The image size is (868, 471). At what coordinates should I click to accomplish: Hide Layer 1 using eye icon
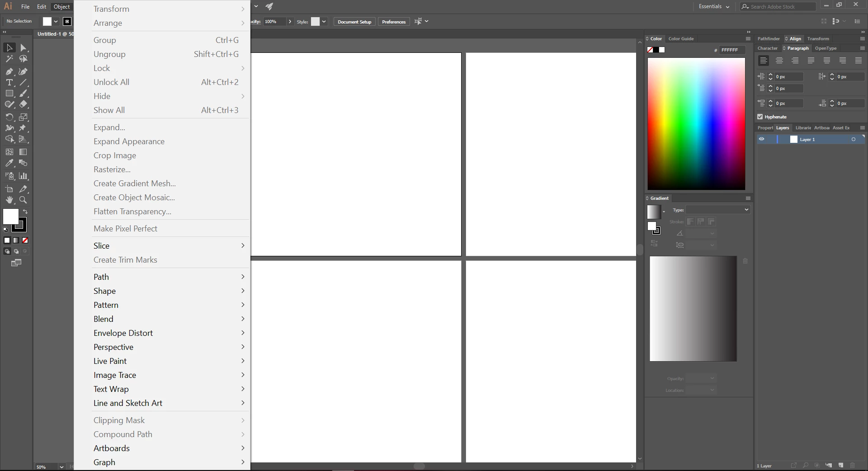tap(762, 139)
